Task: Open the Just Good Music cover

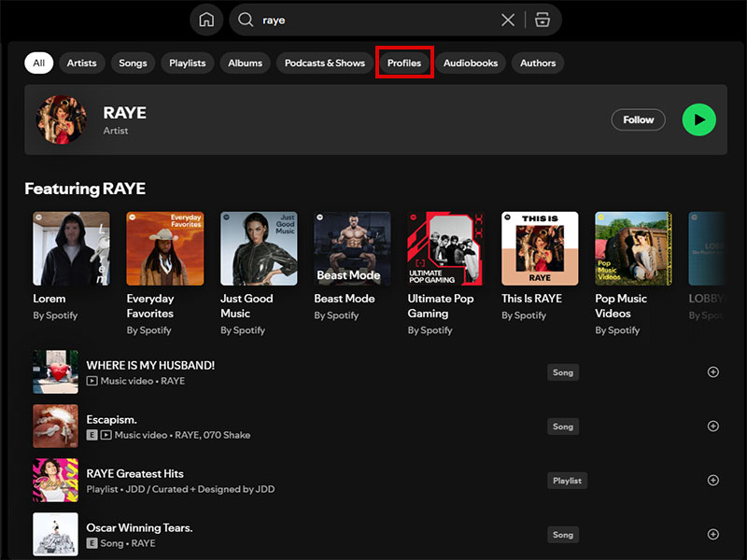Action: point(259,248)
